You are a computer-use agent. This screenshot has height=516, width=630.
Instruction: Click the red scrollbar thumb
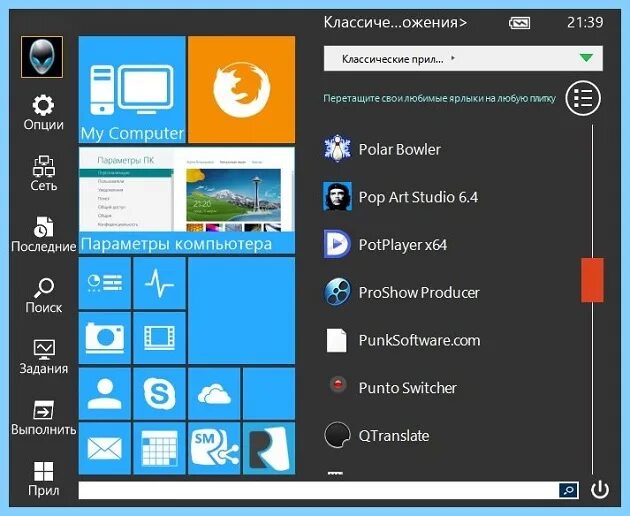coord(592,280)
